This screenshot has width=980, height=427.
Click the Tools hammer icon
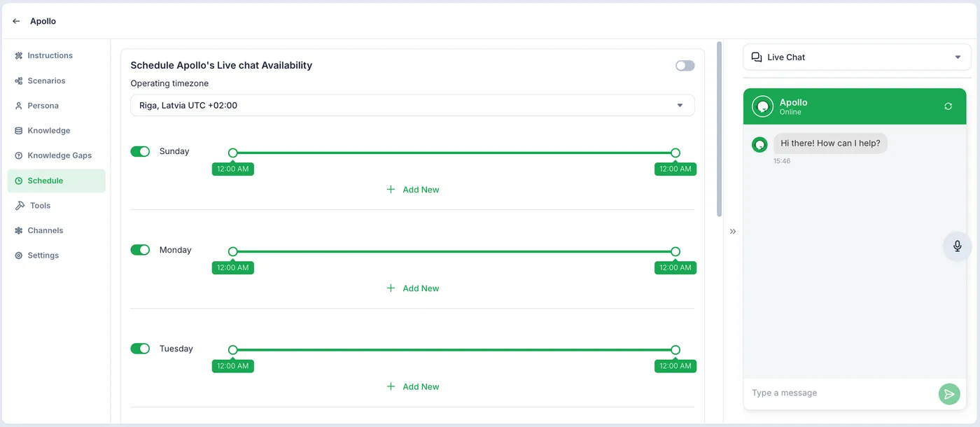pyautogui.click(x=20, y=206)
